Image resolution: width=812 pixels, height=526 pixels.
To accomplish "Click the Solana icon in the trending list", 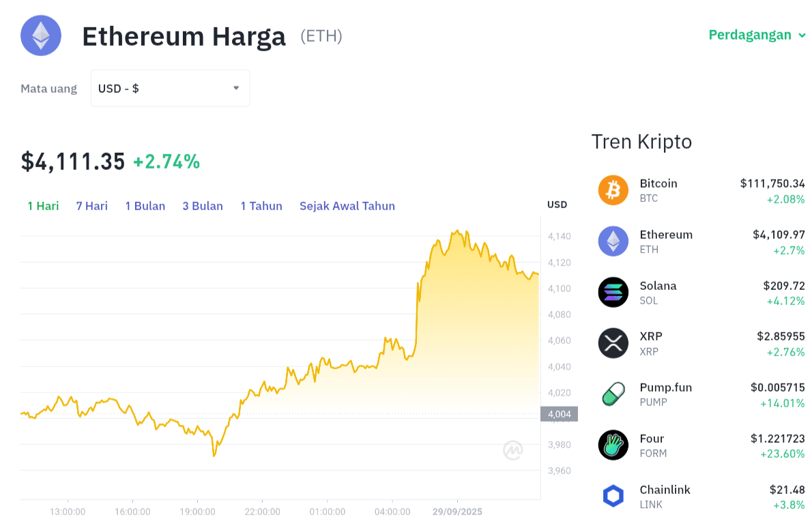I will pos(613,292).
